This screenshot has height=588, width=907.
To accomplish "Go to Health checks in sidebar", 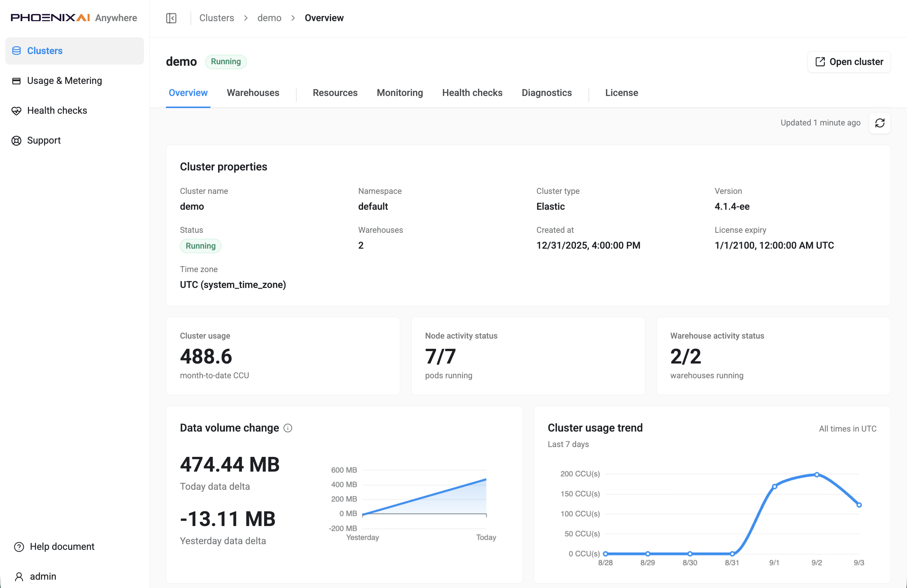I will point(75,110).
